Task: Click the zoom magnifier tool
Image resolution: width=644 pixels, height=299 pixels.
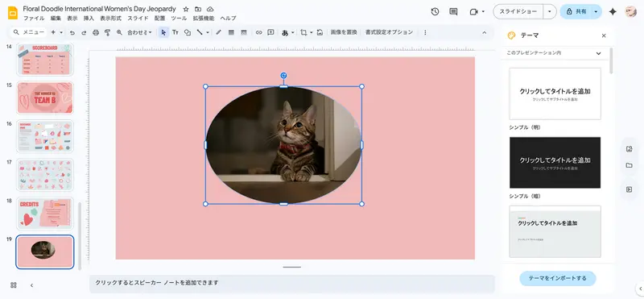Action: 119,32
